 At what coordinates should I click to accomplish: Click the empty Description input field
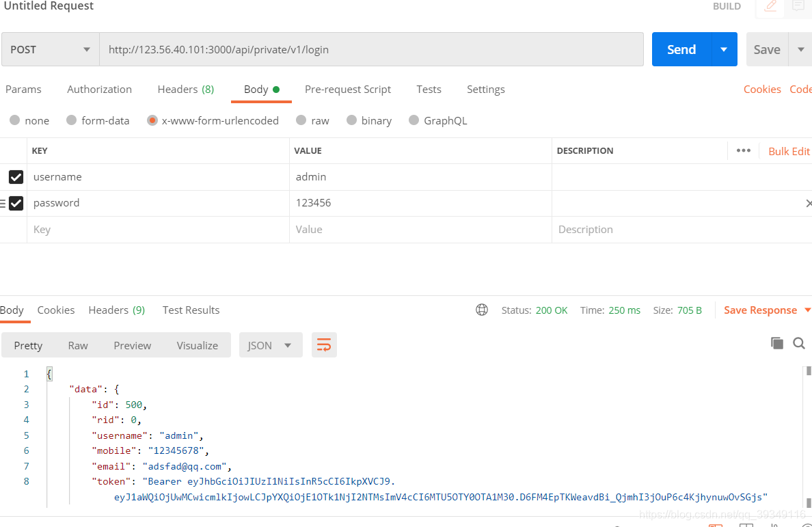coord(682,230)
